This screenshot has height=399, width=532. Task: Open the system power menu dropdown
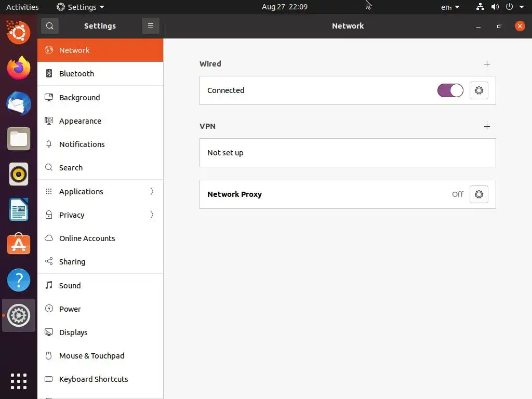click(x=515, y=7)
